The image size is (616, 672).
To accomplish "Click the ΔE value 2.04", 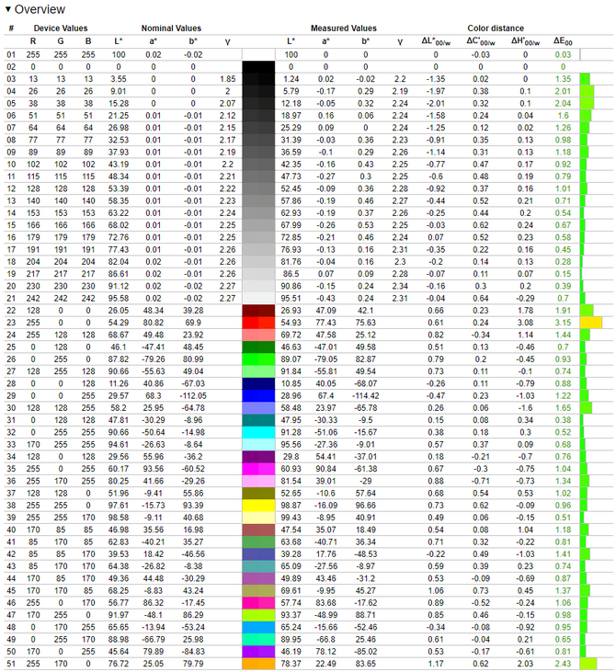I will 563,104.
